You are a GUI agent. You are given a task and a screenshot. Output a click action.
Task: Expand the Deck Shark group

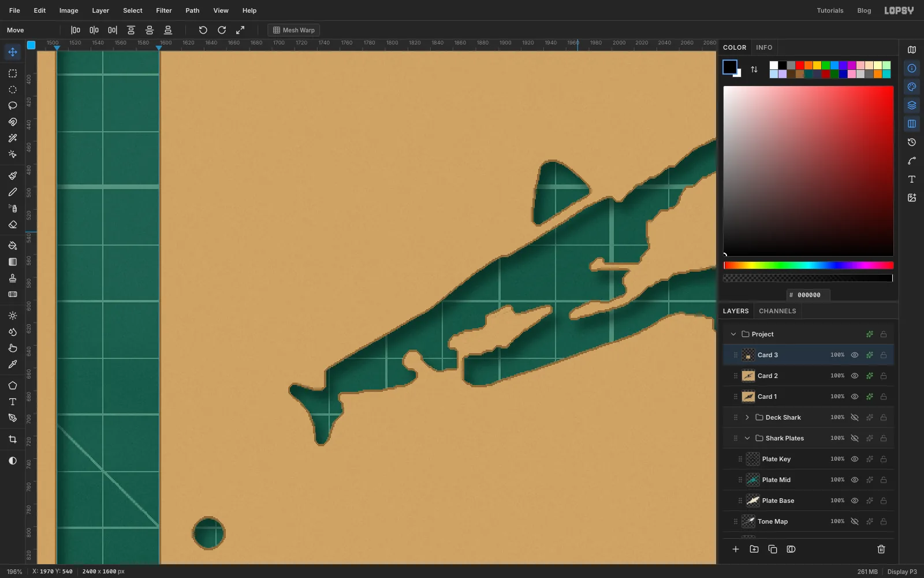click(x=747, y=417)
